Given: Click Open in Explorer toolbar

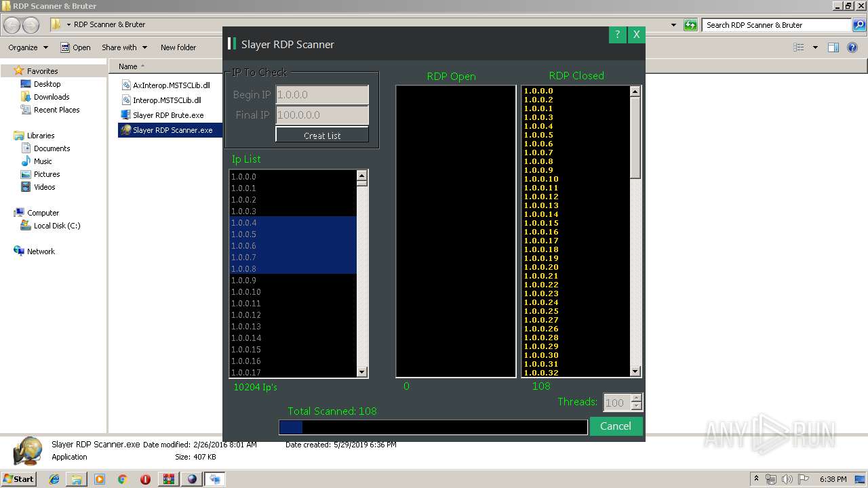Looking at the screenshot, I should pos(75,47).
